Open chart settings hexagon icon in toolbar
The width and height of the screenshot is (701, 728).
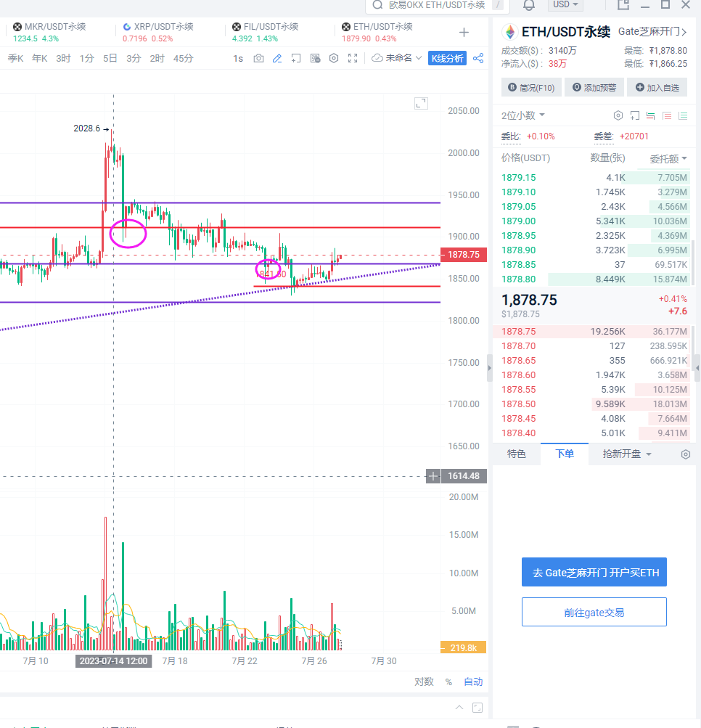tap(334, 59)
